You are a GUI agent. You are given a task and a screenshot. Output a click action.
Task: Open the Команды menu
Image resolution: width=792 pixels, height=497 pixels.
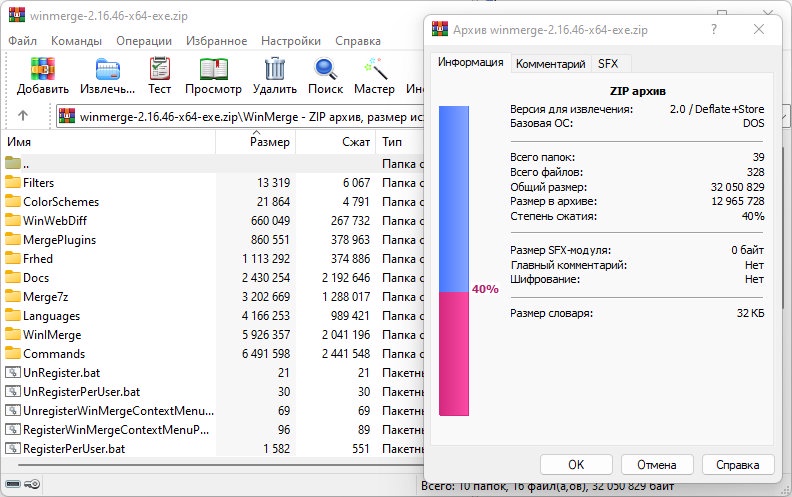coord(76,41)
